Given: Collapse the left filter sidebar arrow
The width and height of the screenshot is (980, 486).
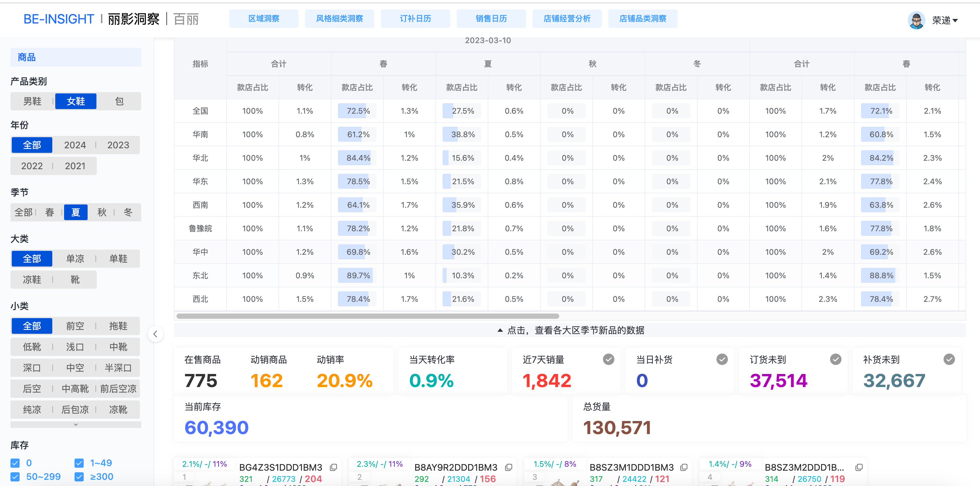Looking at the screenshot, I should point(155,334).
